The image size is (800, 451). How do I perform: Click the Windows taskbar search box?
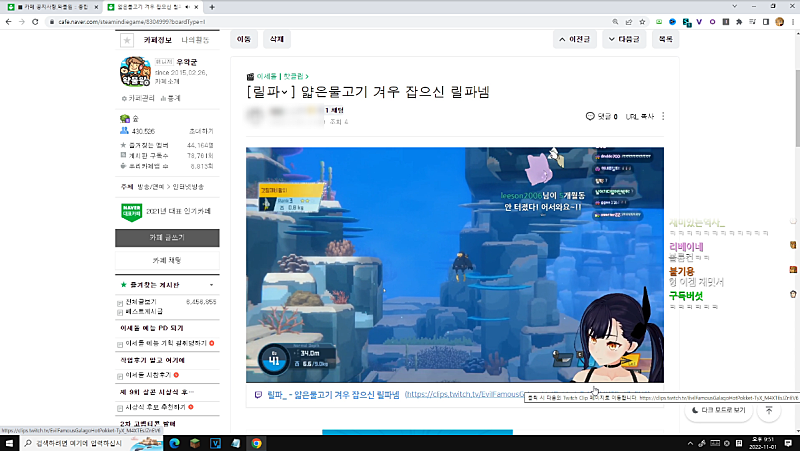(x=80, y=442)
